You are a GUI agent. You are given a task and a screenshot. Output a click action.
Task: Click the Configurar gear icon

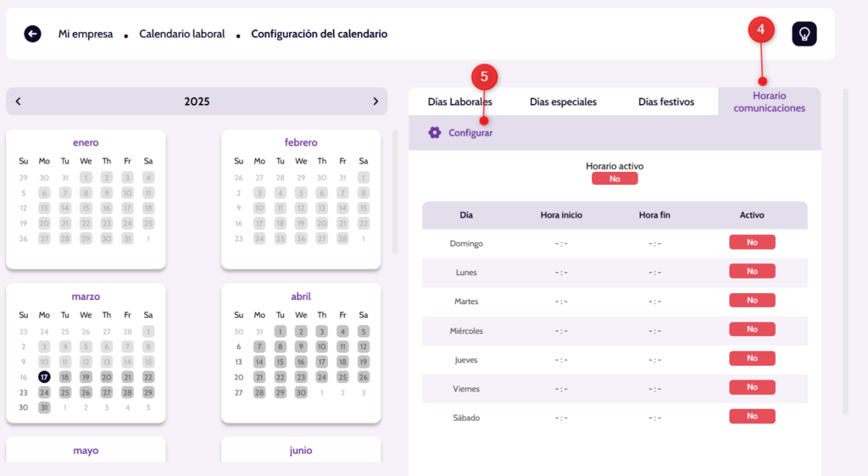click(435, 133)
